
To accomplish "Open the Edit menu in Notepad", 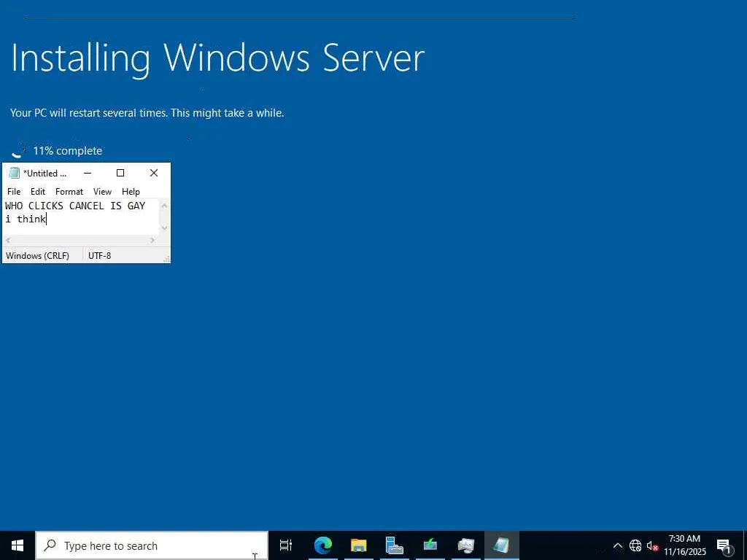I will [38, 192].
